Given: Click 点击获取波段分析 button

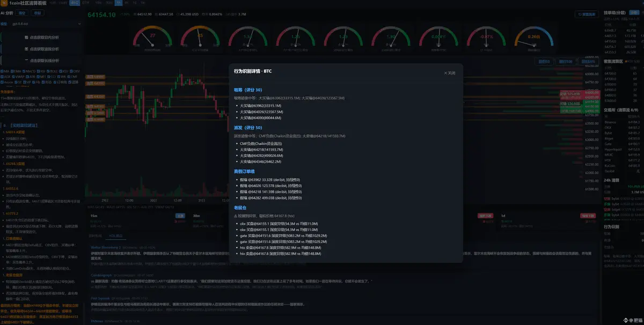Looking at the screenshot, I should point(42,49).
